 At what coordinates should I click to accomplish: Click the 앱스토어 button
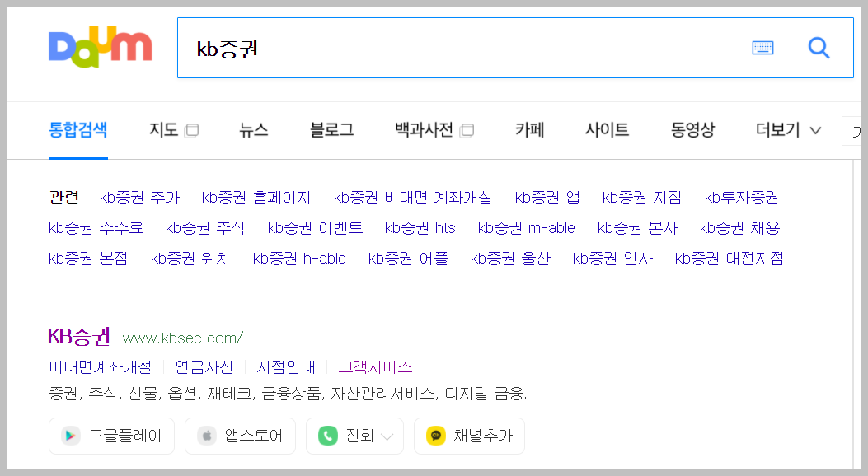[x=240, y=436]
